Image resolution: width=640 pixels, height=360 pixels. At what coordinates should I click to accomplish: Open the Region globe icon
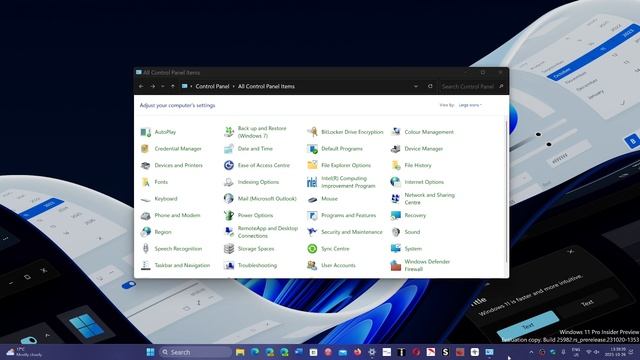[146, 232]
